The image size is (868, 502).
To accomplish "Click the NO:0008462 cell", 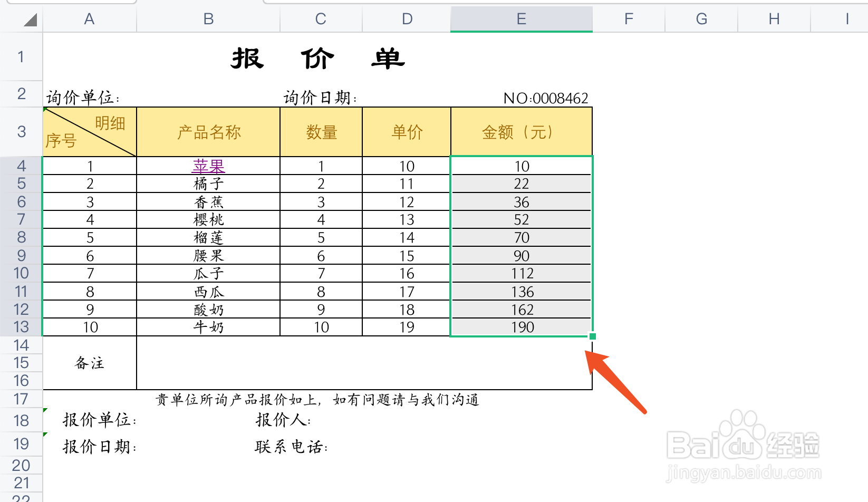I will tap(546, 98).
